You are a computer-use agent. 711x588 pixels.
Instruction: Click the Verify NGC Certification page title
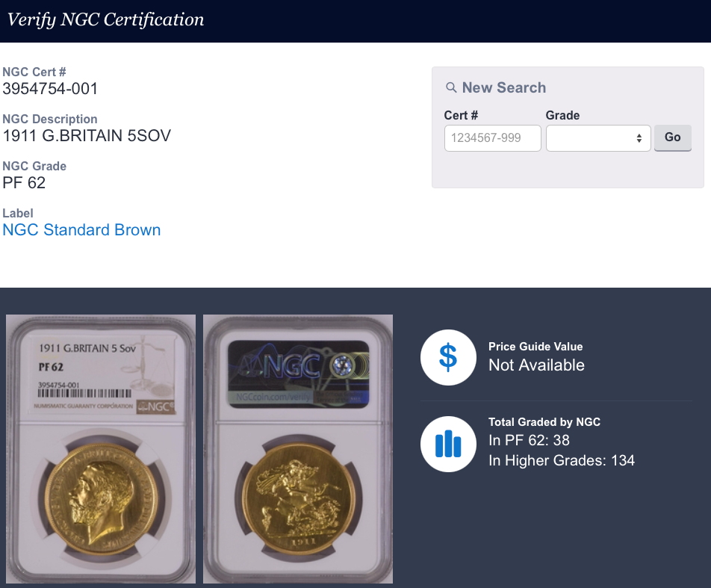pyautogui.click(x=105, y=20)
